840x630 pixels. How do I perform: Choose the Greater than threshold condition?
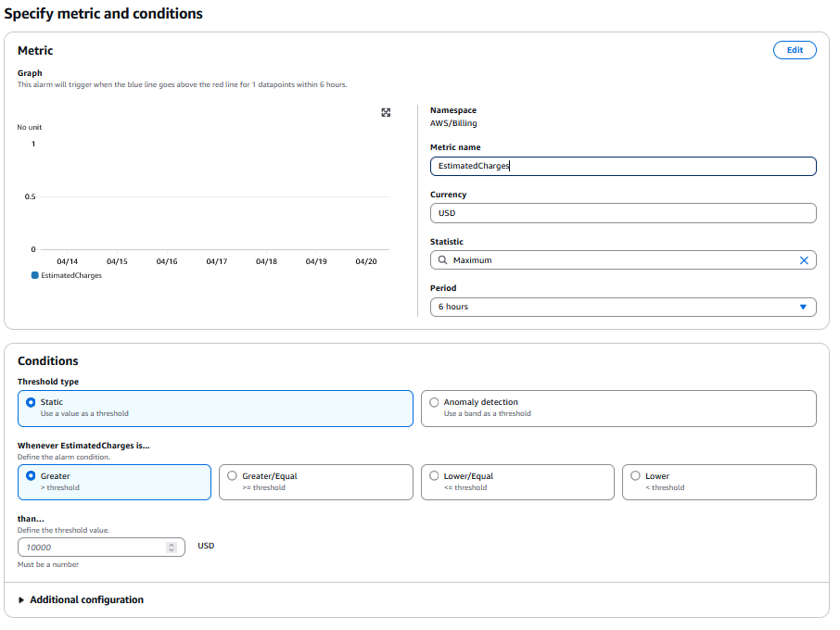click(31, 476)
